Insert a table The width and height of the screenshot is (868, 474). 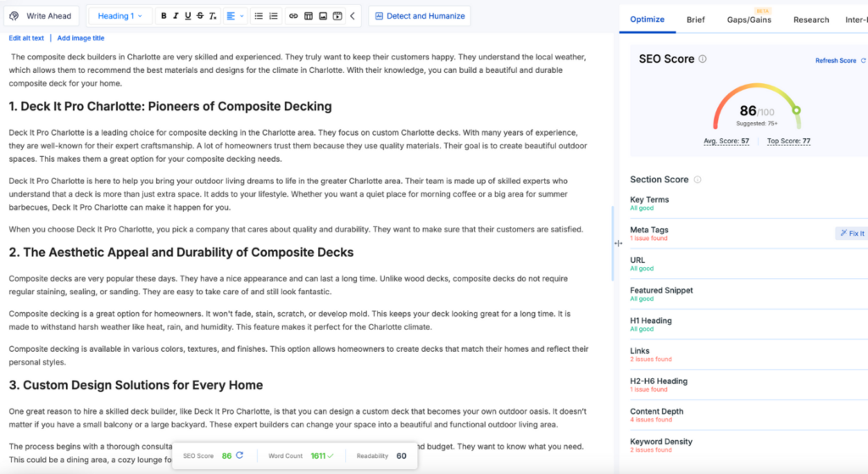coord(309,16)
